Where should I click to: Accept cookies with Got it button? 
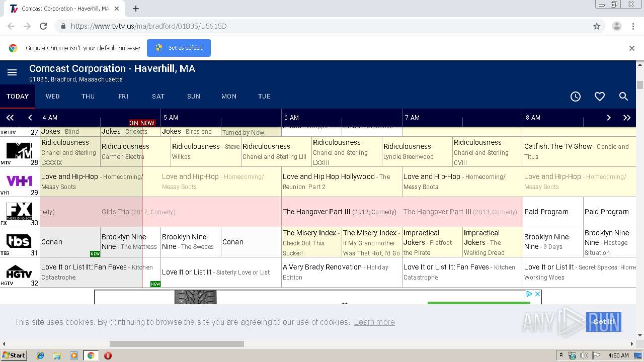pyautogui.click(x=604, y=322)
